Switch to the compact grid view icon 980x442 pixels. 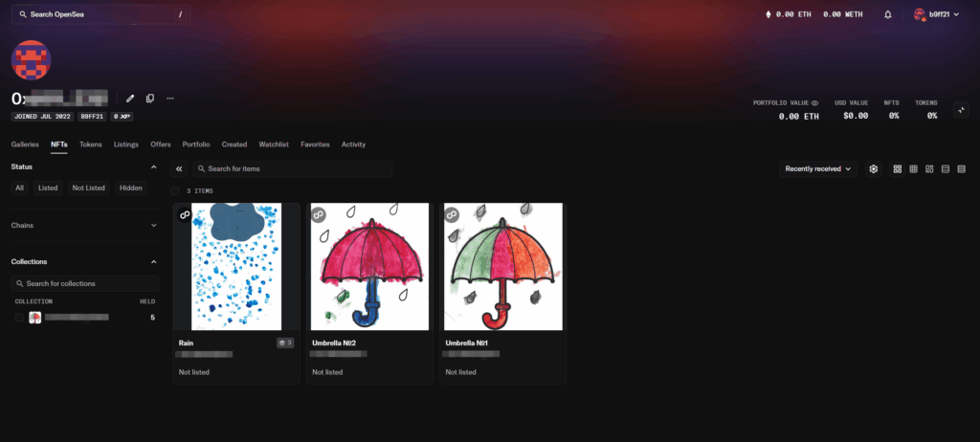coord(914,168)
